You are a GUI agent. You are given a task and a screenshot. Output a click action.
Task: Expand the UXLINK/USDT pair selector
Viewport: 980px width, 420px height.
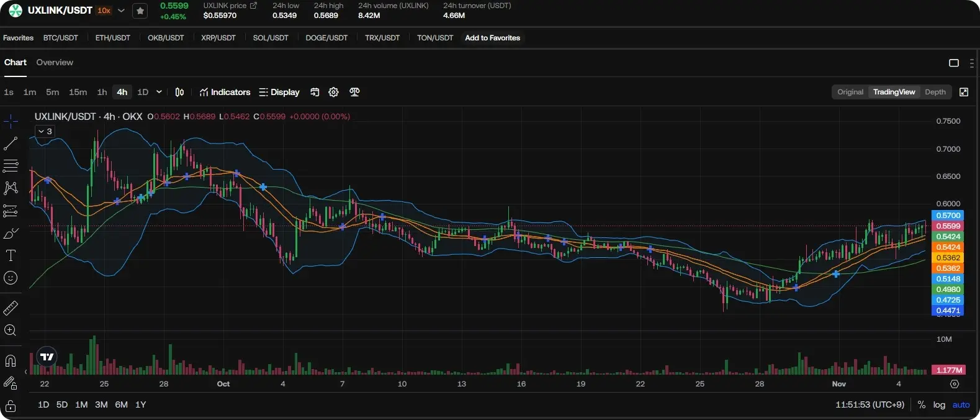click(121, 11)
